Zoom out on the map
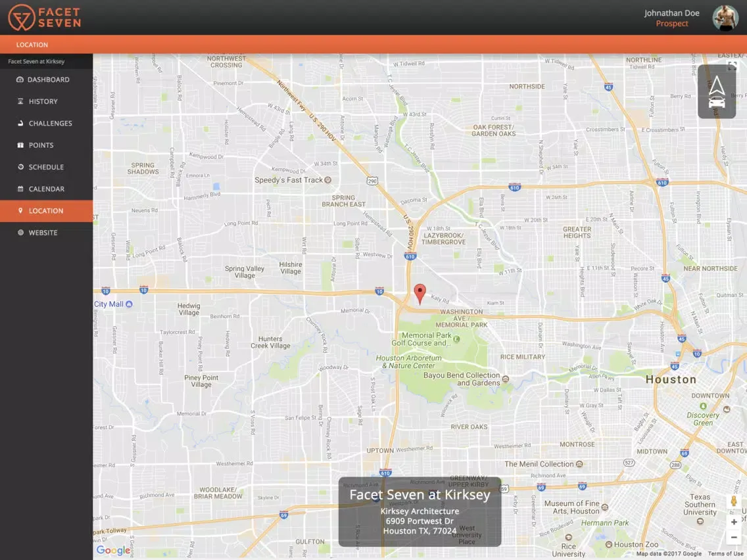The height and width of the screenshot is (560, 747). coord(734,537)
